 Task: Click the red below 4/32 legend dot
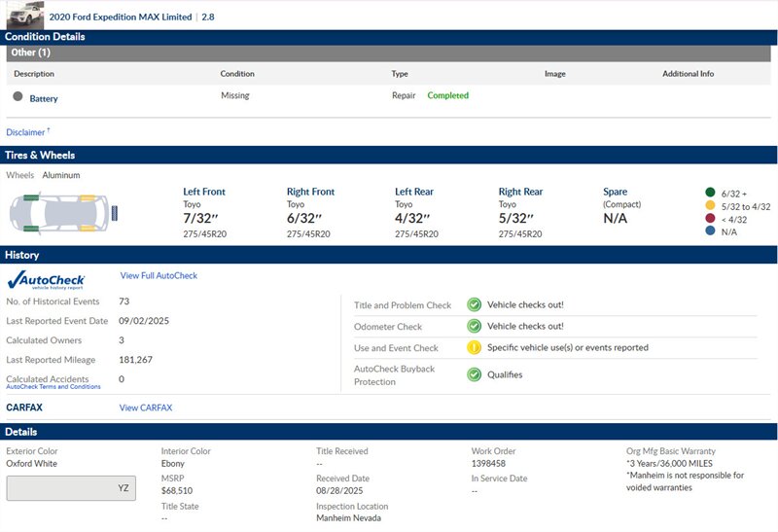(x=711, y=219)
